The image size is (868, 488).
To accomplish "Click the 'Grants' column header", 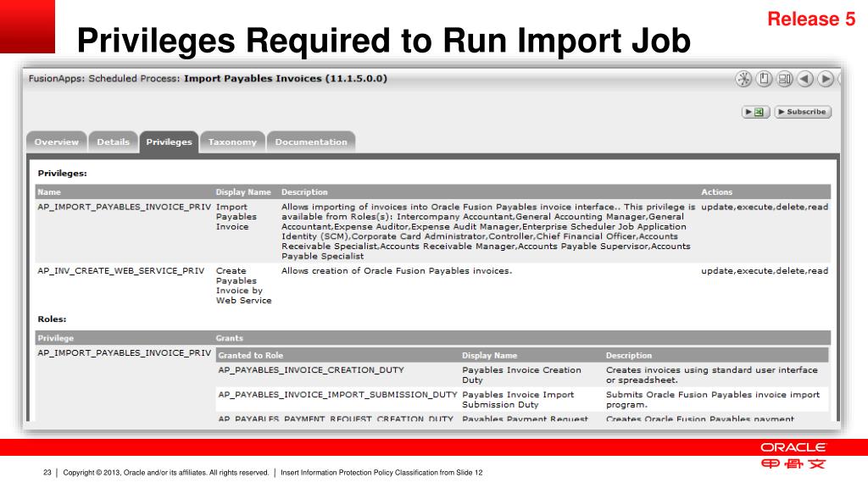I will 229,338.
